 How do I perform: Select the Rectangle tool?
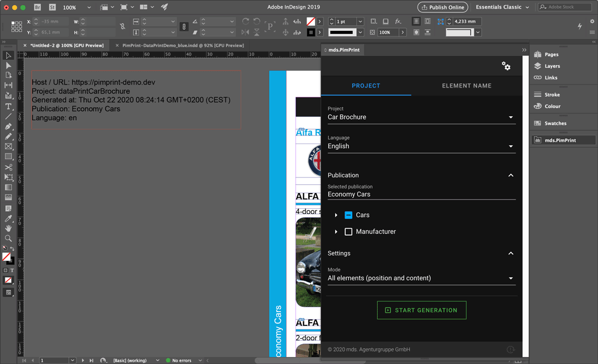[x=8, y=156]
